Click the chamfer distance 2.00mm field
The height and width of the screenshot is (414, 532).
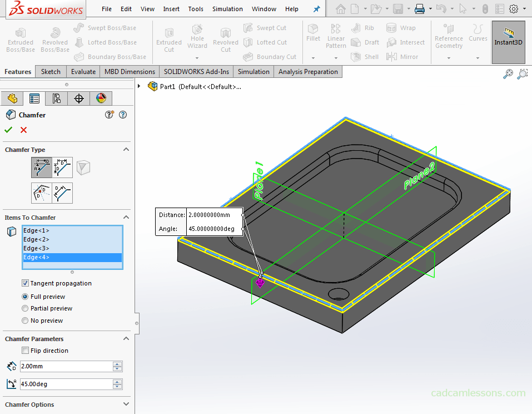66,366
